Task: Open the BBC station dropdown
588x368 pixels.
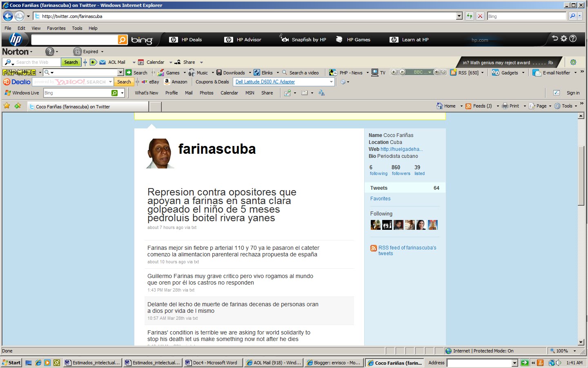Action: (430, 72)
